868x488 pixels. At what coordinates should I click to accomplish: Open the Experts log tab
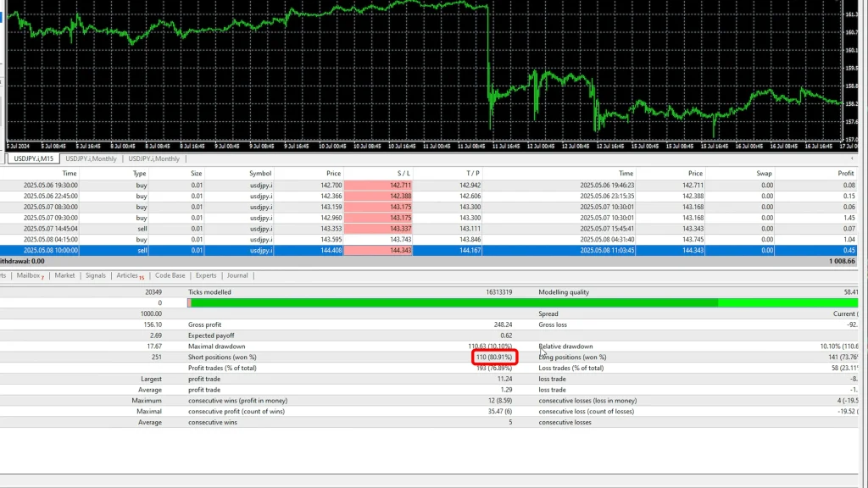(206, 275)
